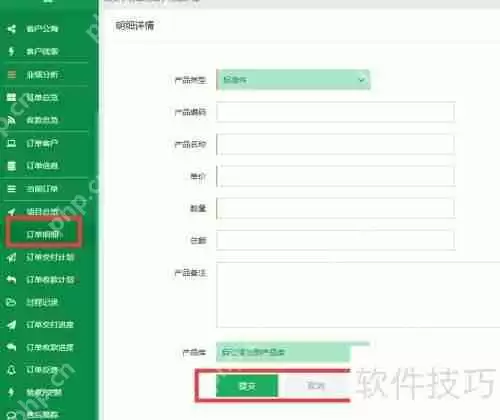Click the rocket icon beside 订单交付计划
This screenshot has width=500, height=420.
click(12, 257)
